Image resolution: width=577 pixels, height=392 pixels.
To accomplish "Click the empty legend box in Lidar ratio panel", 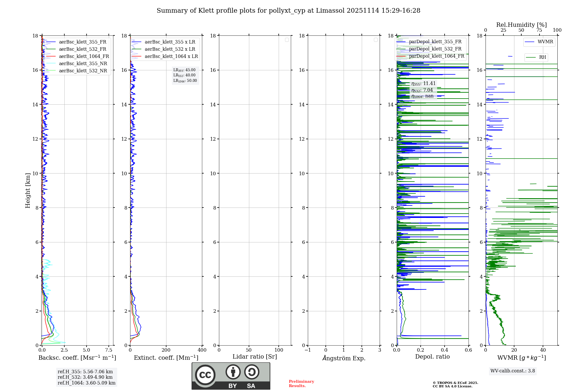I will [x=287, y=40].
